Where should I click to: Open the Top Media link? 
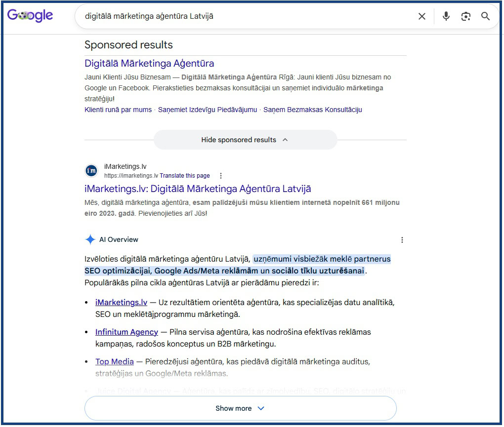(x=115, y=361)
